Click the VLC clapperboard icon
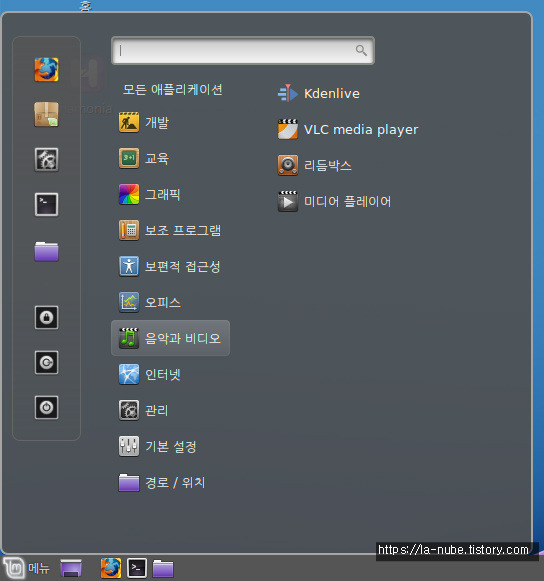Screen dimensions: 544x581 288,129
